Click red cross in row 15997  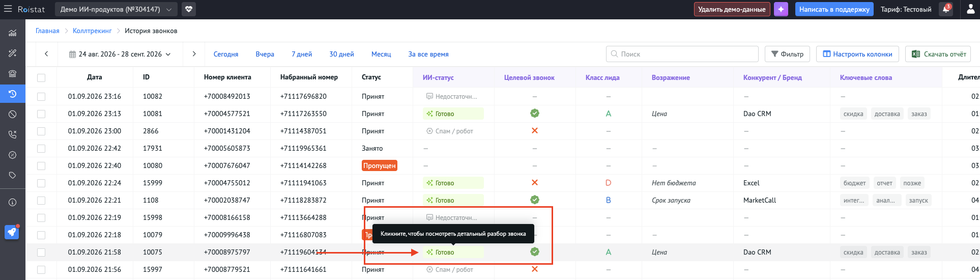pyautogui.click(x=535, y=269)
